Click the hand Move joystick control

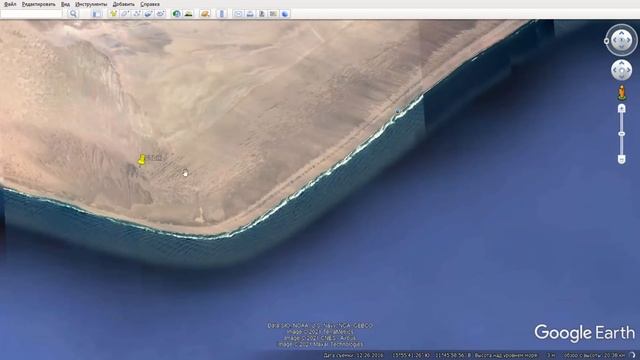[x=621, y=70]
